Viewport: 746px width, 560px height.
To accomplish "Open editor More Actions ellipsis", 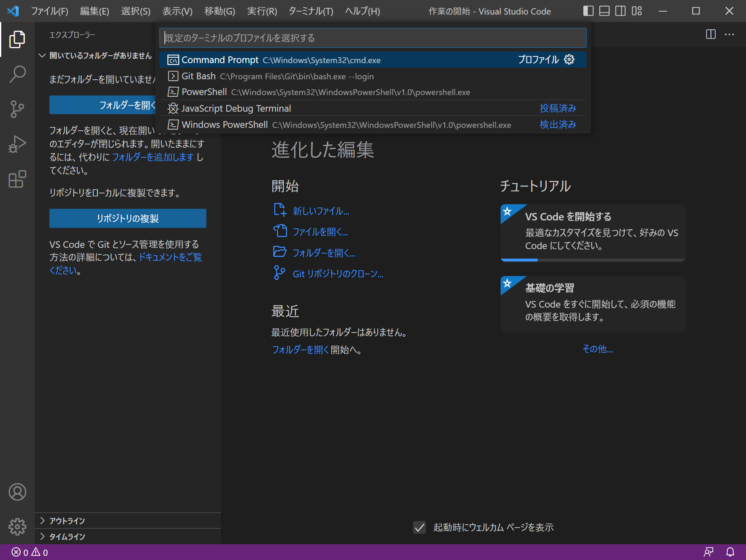I will [x=729, y=34].
